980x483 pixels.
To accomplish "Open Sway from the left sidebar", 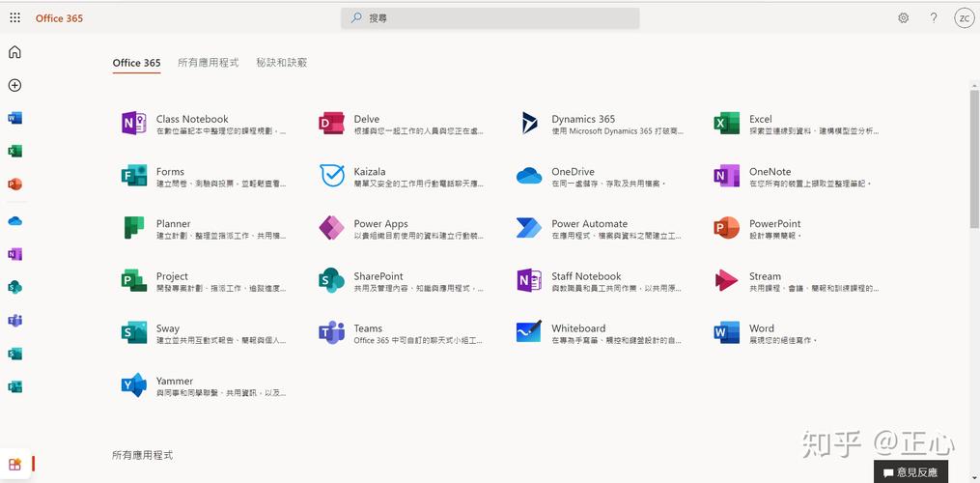I will point(15,354).
